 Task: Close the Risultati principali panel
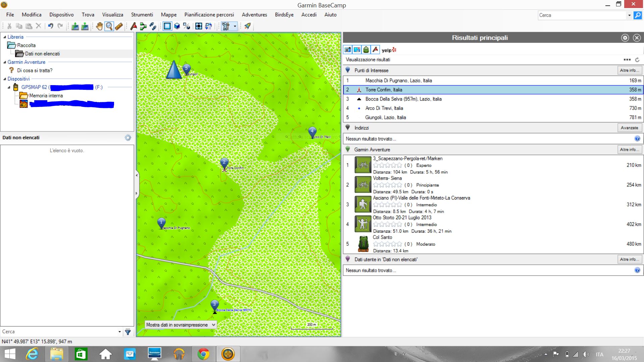click(x=637, y=38)
